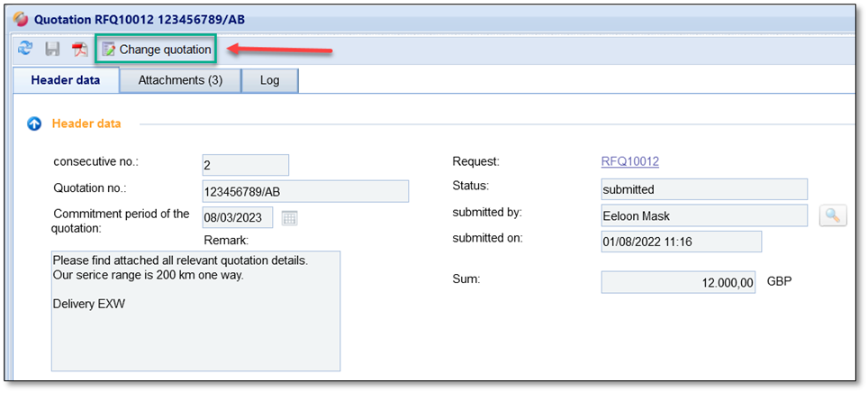Select the submitted by field Eeloon Mask
The image size is (868, 393).
[703, 215]
